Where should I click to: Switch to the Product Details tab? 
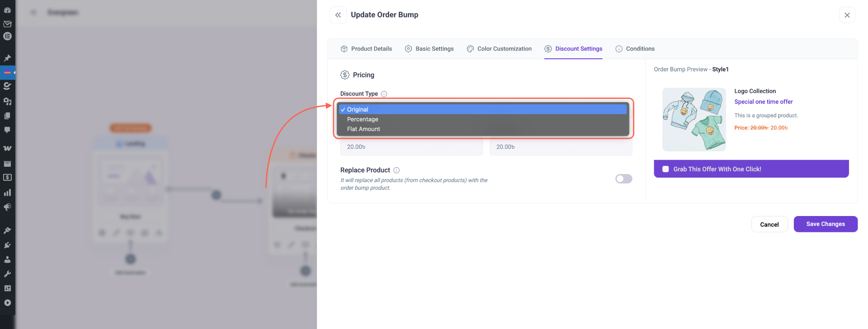(x=366, y=49)
